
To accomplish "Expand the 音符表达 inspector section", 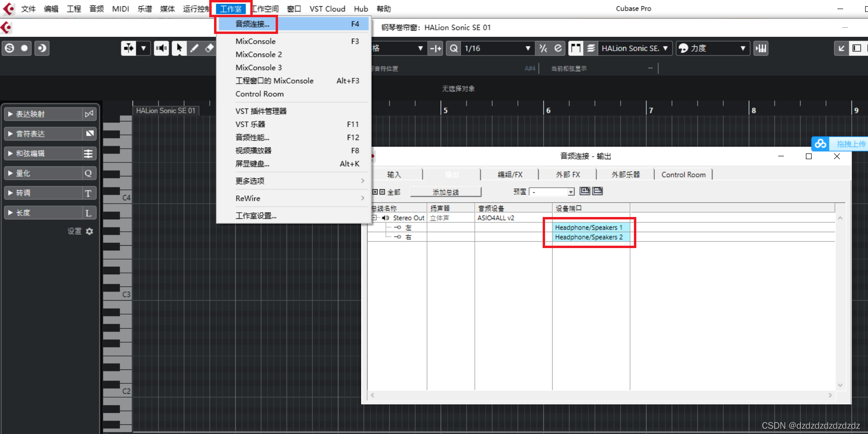I will click(10, 134).
